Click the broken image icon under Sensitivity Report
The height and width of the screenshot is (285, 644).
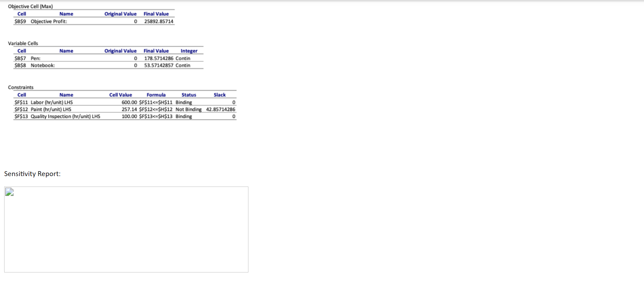coord(9,192)
